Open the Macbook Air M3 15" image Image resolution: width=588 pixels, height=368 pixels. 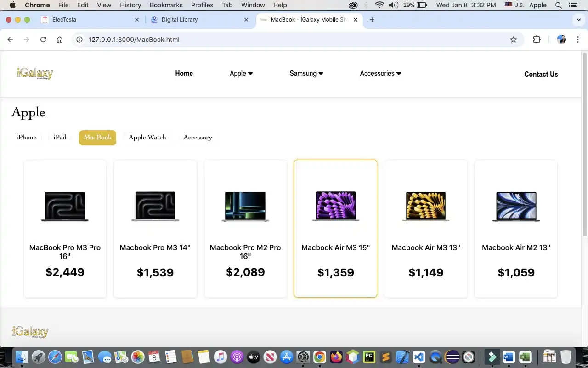coord(336,206)
